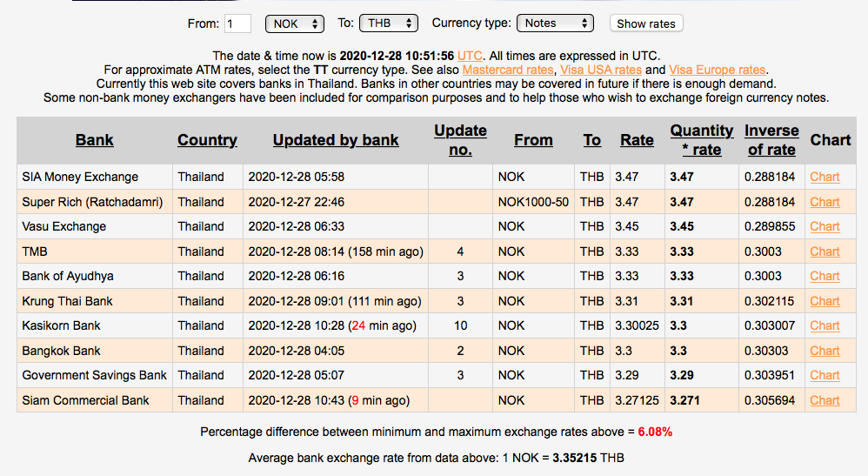Click the From amount input field

[237, 23]
